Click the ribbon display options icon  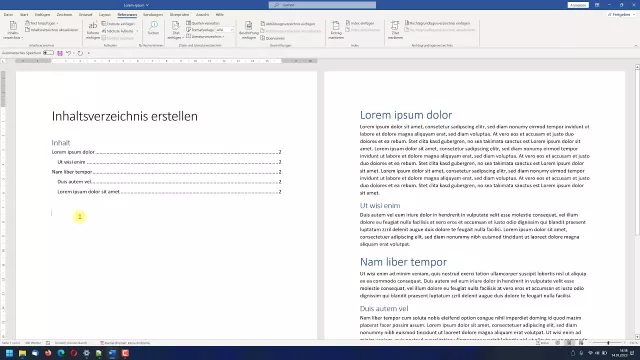(x=597, y=5)
